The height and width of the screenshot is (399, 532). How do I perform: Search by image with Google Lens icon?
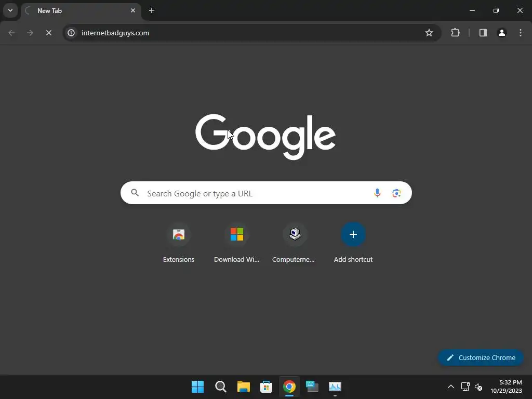click(x=396, y=193)
